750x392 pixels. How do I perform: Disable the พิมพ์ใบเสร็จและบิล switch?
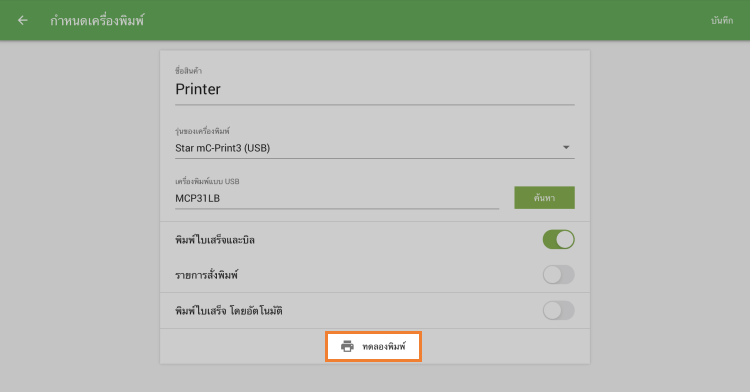tap(558, 240)
